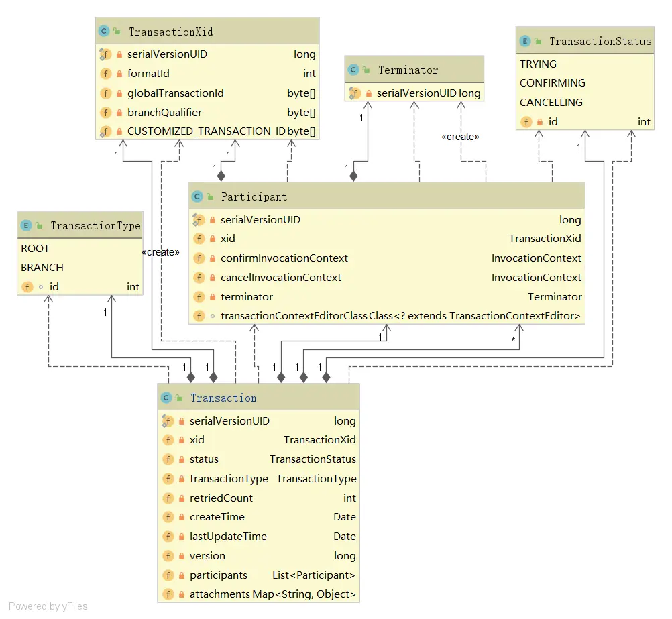
Task: Click the enum icon next to TransactionType
Action: (26, 225)
